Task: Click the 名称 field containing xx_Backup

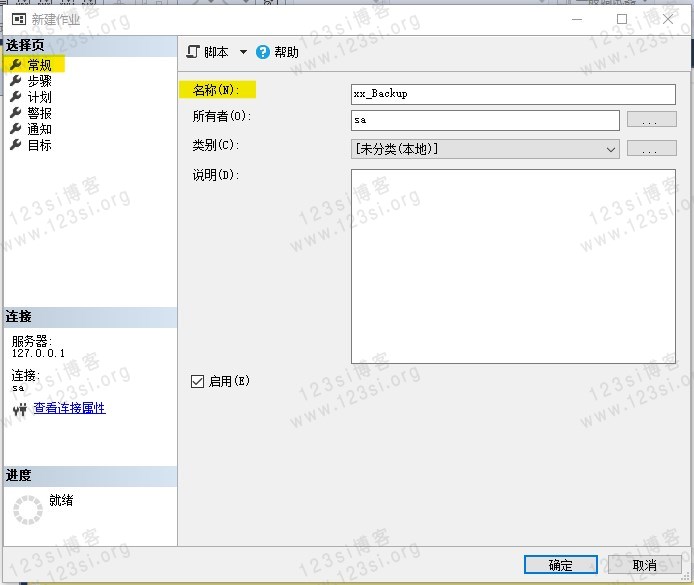Action: (x=513, y=94)
